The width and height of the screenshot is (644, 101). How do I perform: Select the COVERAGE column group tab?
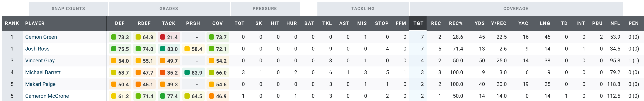click(x=516, y=9)
